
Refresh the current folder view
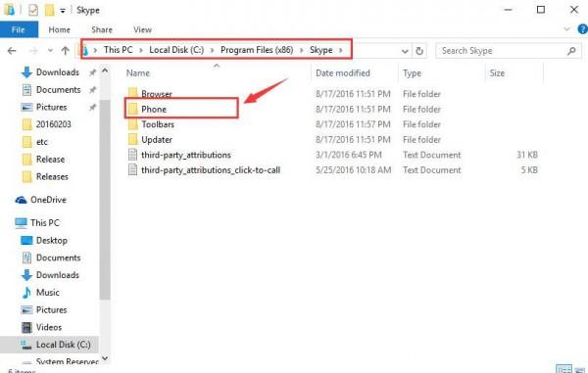419,51
